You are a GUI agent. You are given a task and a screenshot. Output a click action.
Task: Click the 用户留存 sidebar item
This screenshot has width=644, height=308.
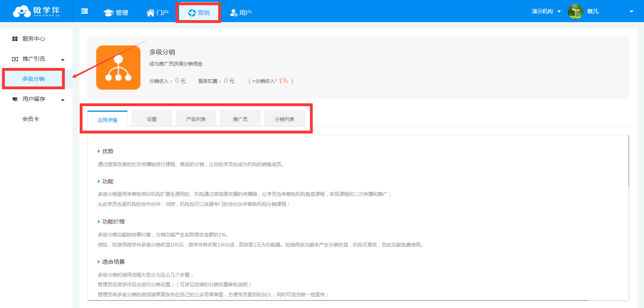(34, 99)
